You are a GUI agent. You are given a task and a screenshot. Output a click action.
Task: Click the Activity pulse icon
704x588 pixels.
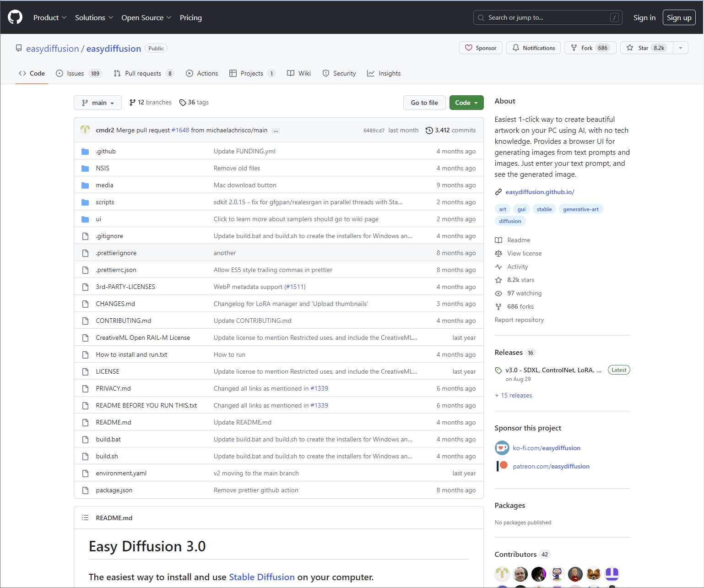(498, 267)
